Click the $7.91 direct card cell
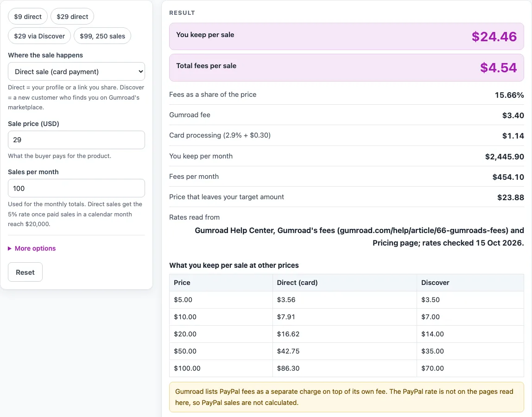 [345, 317]
